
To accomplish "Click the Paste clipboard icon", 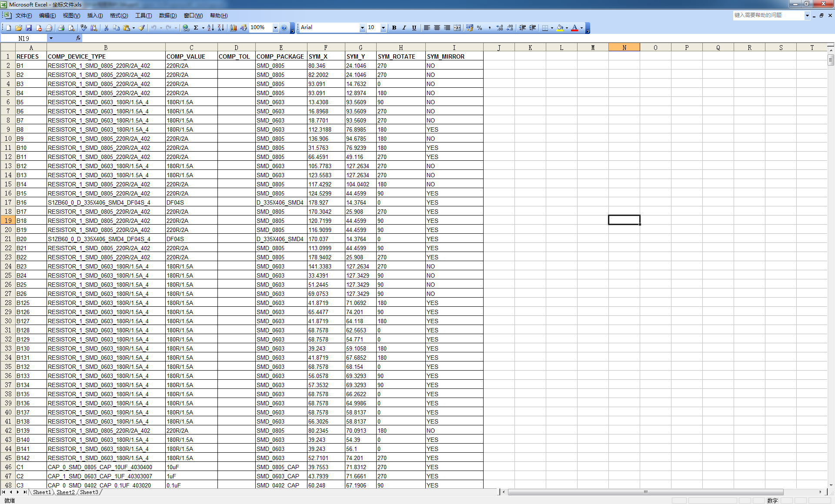I will click(127, 28).
